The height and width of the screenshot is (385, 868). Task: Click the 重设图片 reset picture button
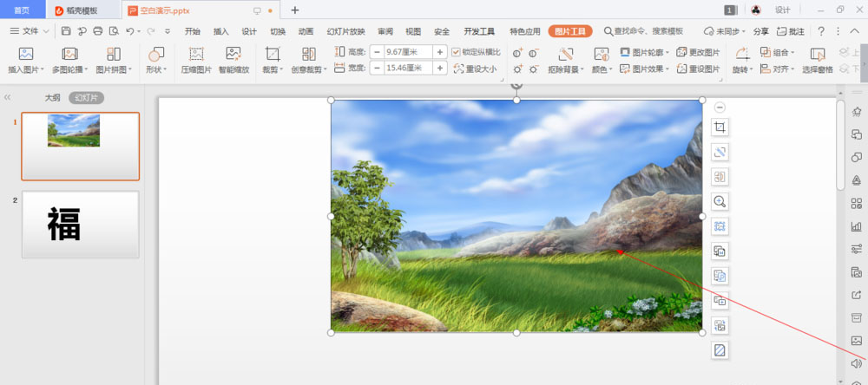click(699, 69)
